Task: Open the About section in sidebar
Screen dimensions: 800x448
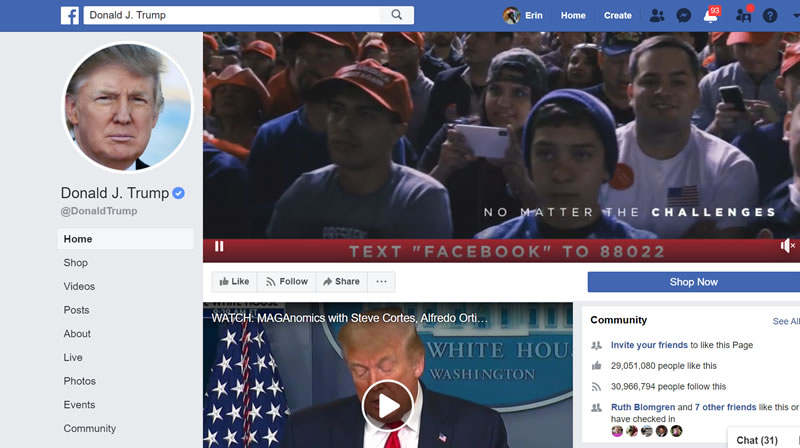Action: coord(77,334)
